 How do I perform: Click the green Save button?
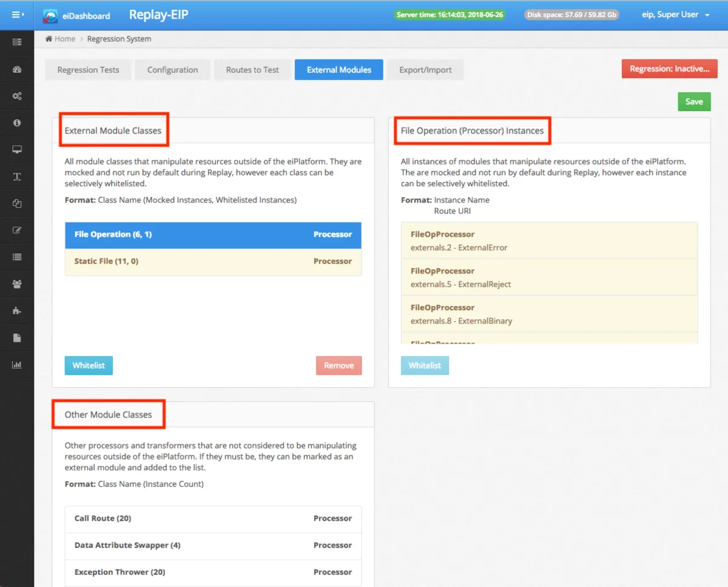[694, 101]
